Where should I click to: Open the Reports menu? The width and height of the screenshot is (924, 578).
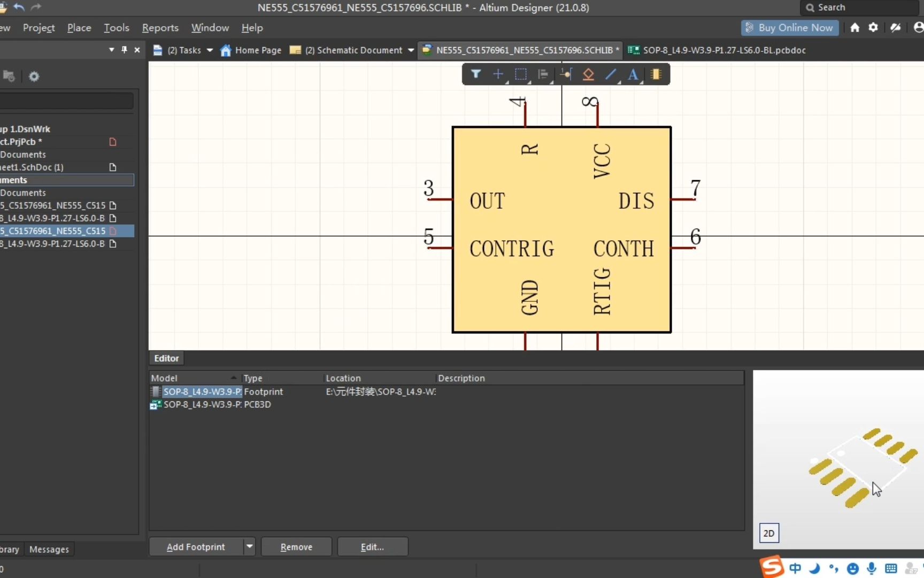pyautogui.click(x=160, y=27)
